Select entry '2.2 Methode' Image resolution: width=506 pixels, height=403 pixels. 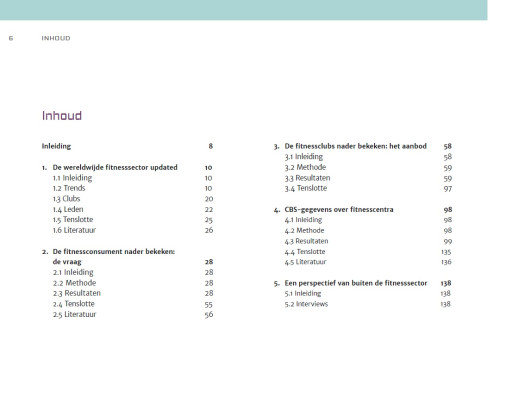tap(74, 283)
